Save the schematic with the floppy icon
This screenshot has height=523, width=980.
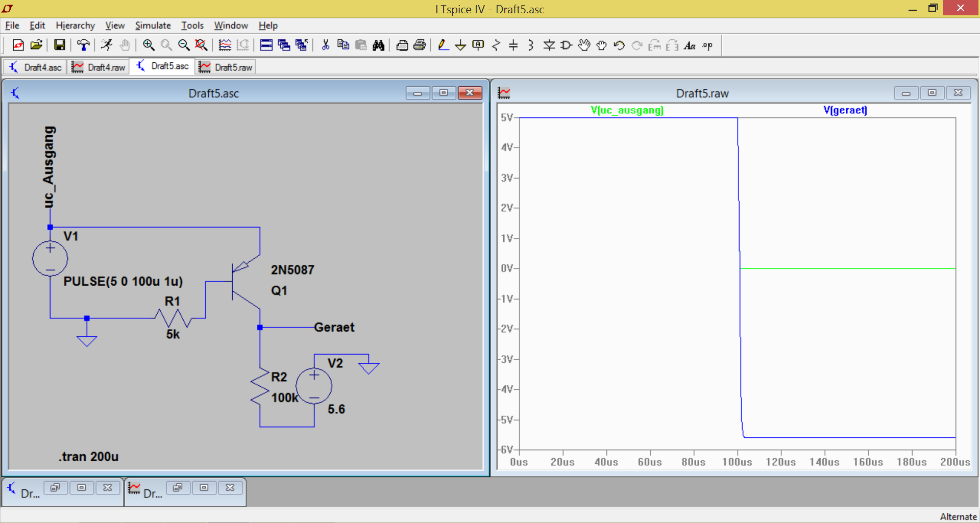pyautogui.click(x=60, y=45)
